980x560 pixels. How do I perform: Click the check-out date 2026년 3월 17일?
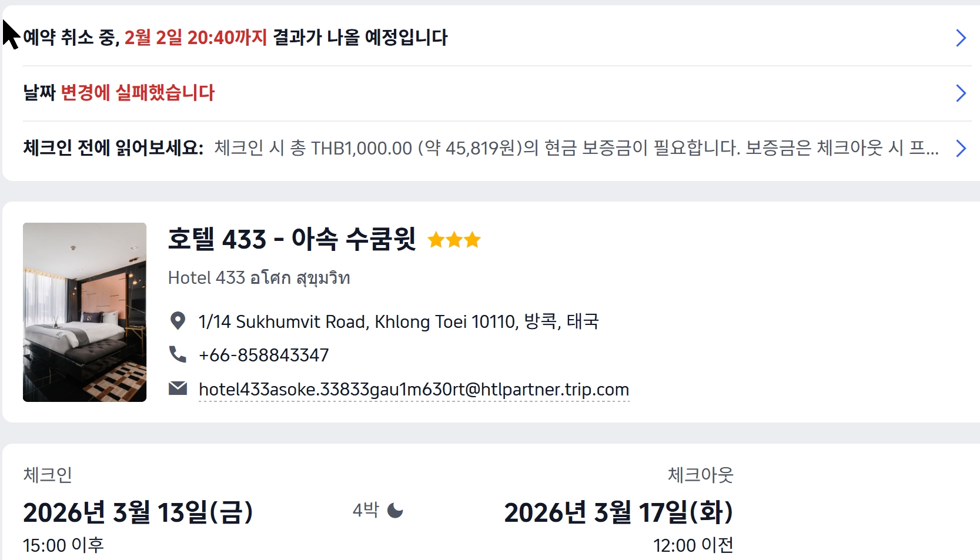(x=618, y=512)
